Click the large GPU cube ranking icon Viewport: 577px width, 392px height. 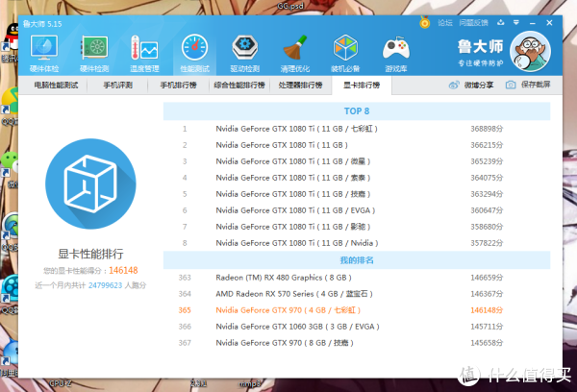point(90,184)
